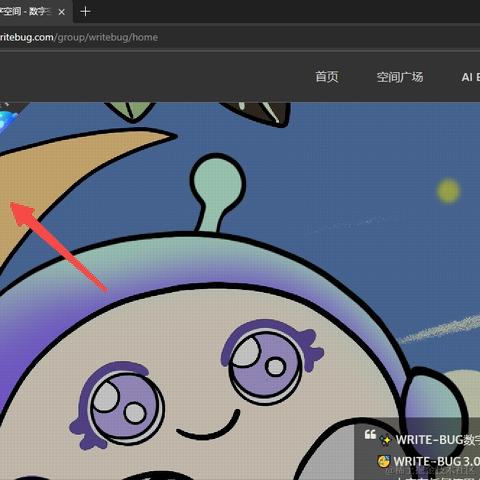Open a new browser tab

(x=85, y=12)
